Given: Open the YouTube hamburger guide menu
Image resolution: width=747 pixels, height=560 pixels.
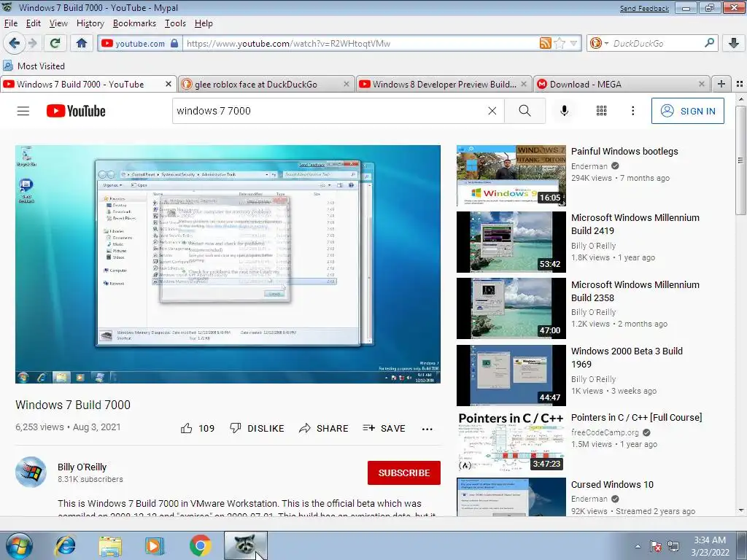Looking at the screenshot, I should point(23,111).
